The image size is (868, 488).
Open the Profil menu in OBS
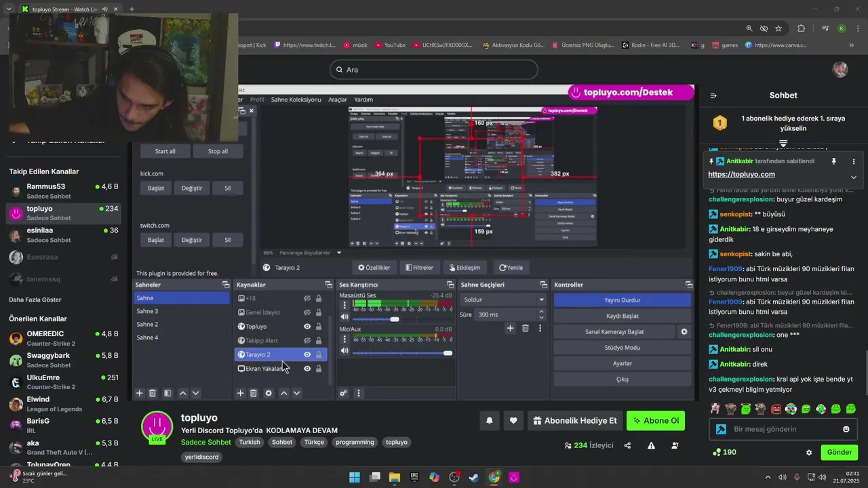tap(256, 100)
